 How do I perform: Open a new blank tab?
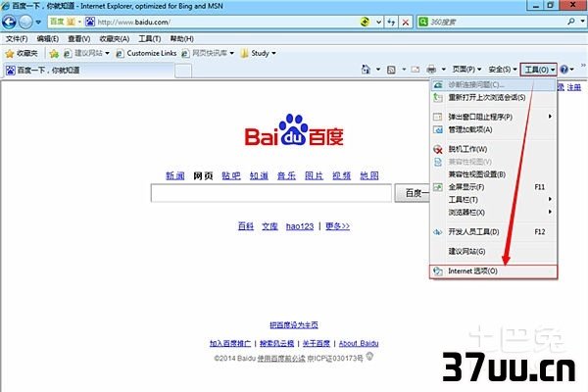(183, 71)
